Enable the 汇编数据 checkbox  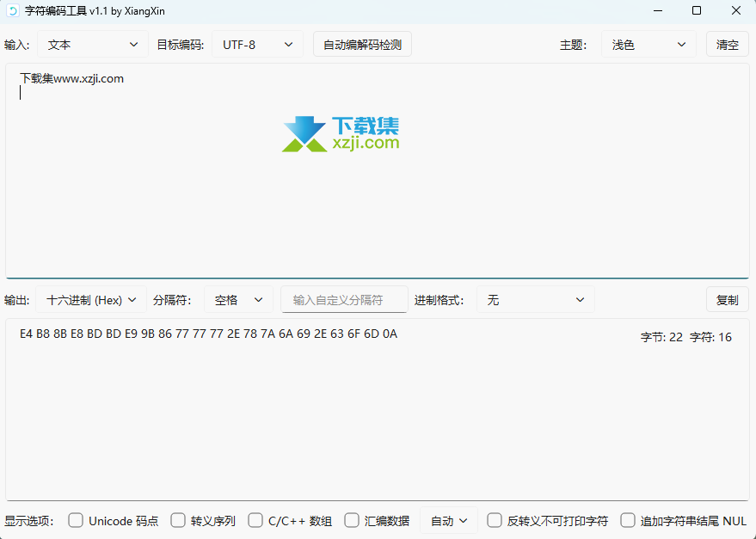[352, 520]
